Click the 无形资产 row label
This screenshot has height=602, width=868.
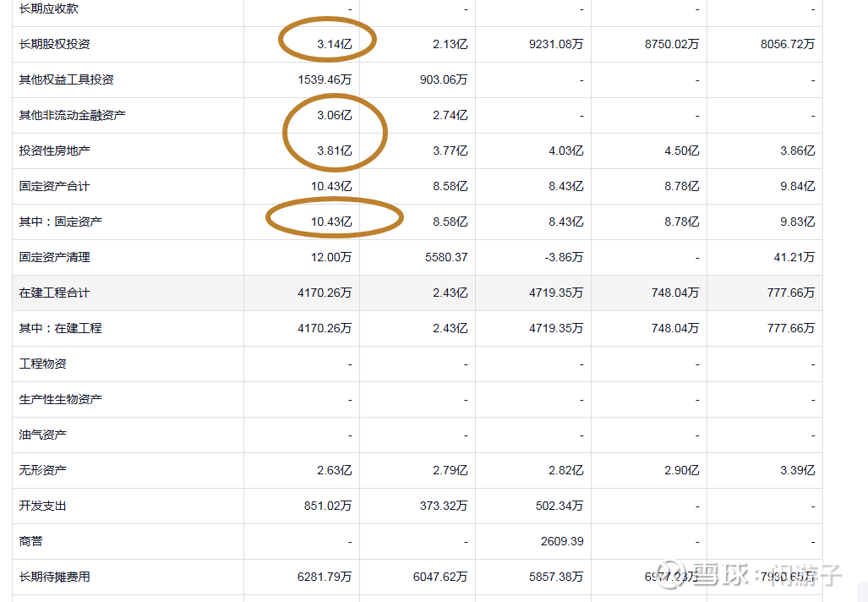(x=42, y=471)
